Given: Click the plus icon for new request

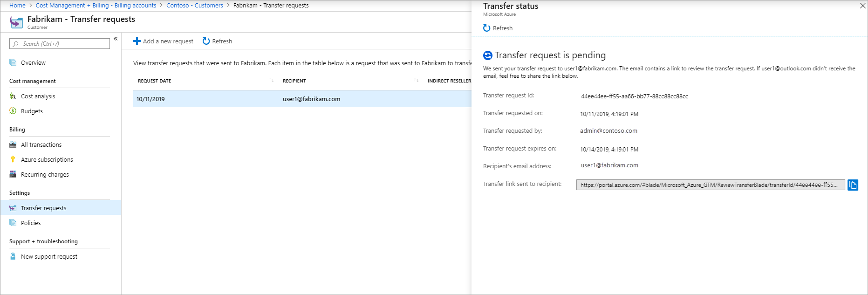Looking at the screenshot, I should (137, 41).
